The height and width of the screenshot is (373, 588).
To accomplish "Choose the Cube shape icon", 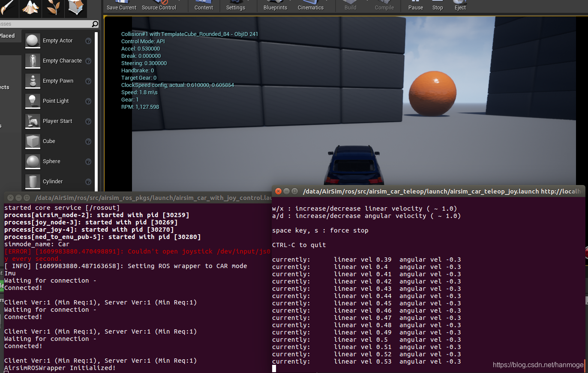I will point(33,141).
